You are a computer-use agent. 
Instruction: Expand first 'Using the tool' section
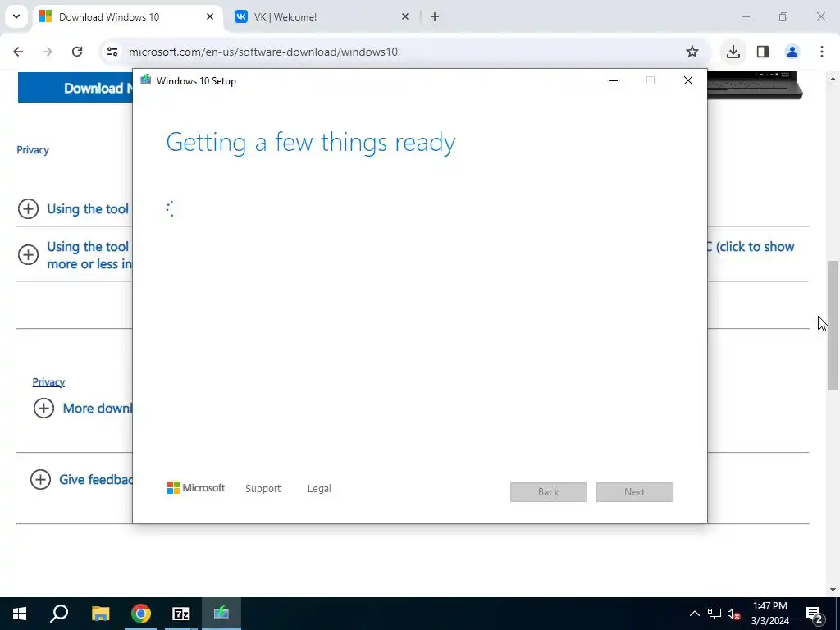[x=28, y=208]
